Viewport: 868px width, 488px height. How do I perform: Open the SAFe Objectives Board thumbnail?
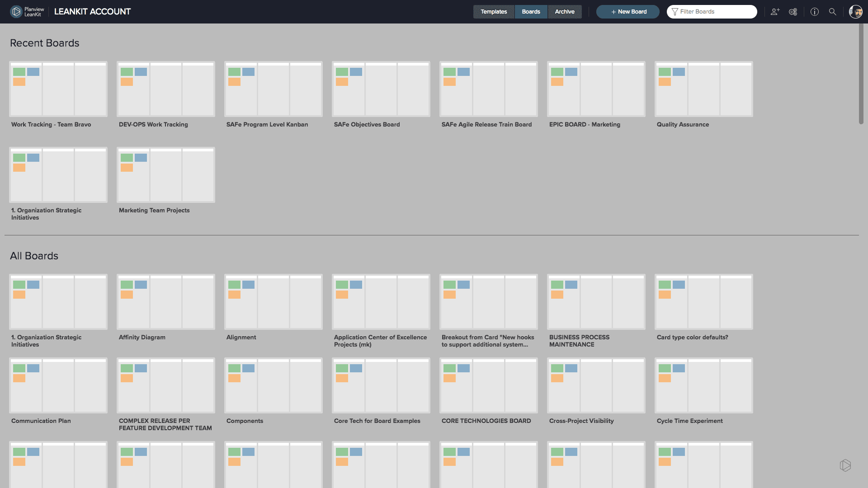click(x=381, y=89)
